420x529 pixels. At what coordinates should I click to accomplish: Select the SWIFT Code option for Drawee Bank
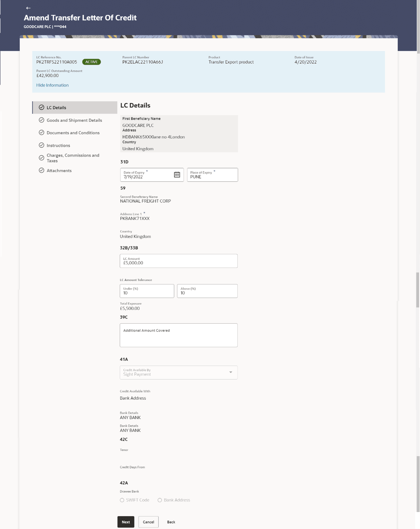[122, 500]
